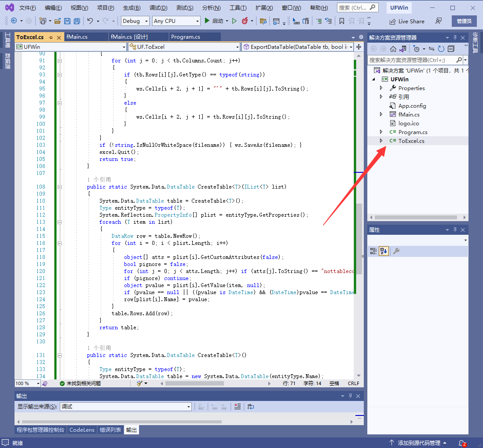Click the hot reload flame icon
The width and height of the screenshot is (483, 448).
point(245,21)
